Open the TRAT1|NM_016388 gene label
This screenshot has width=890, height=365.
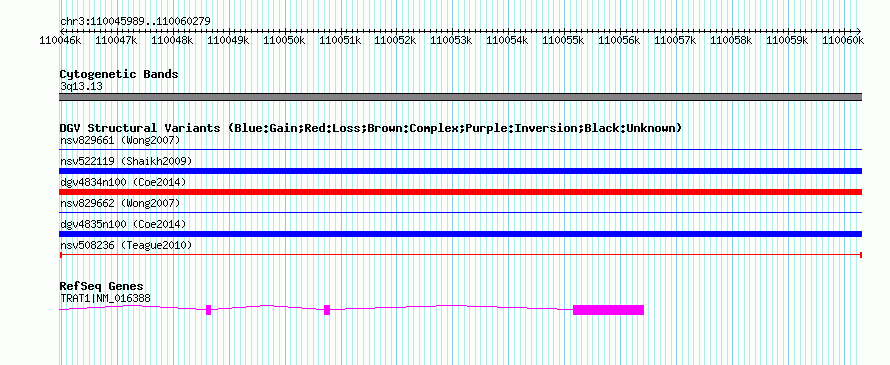[106, 299]
